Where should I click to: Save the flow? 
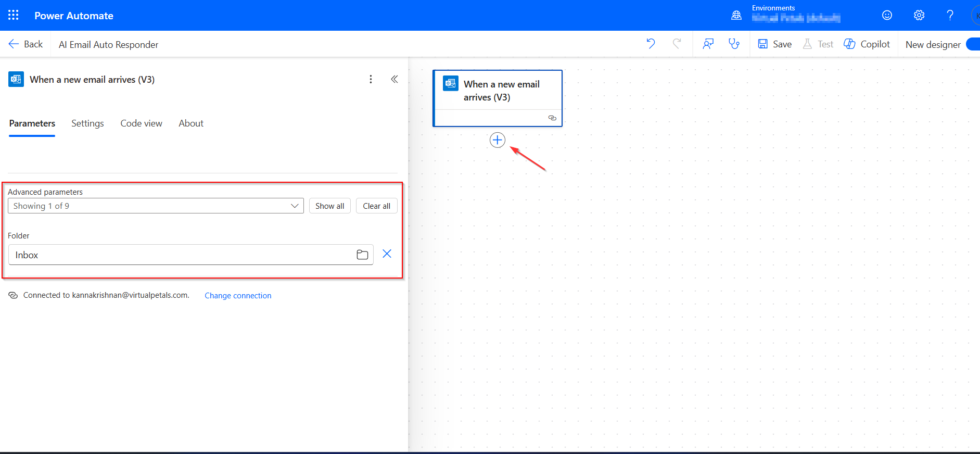pyautogui.click(x=774, y=44)
